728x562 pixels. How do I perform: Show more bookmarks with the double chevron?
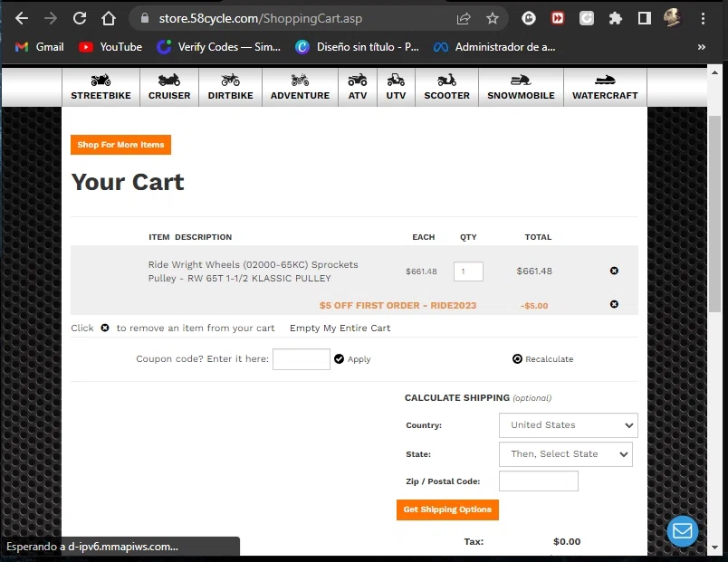702,47
